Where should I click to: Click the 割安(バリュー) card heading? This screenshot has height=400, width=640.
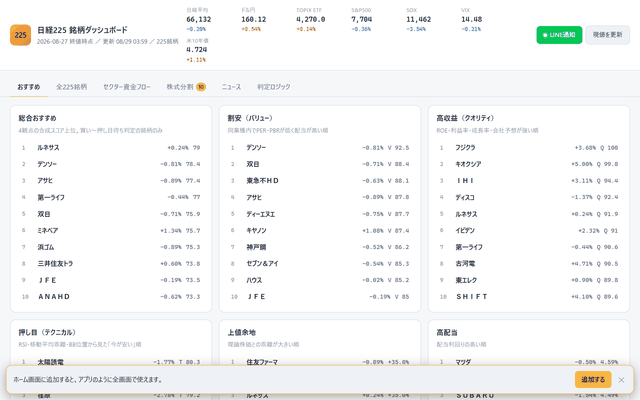(250, 118)
